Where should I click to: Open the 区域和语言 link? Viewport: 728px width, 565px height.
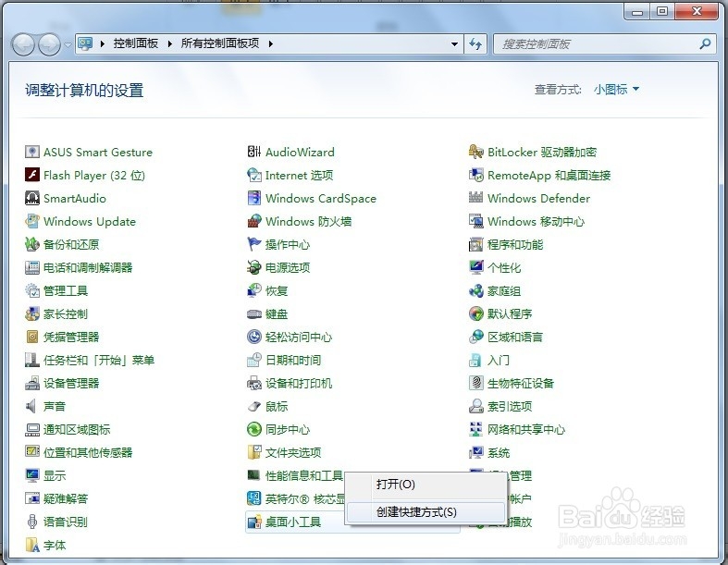point(515,337)
